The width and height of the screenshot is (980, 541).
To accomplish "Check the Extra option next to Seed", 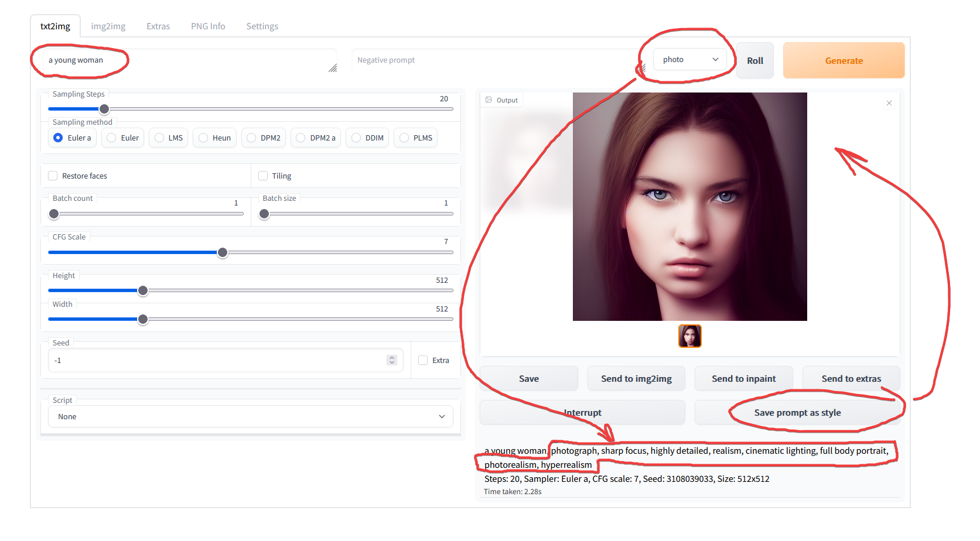I will point(423,359).
